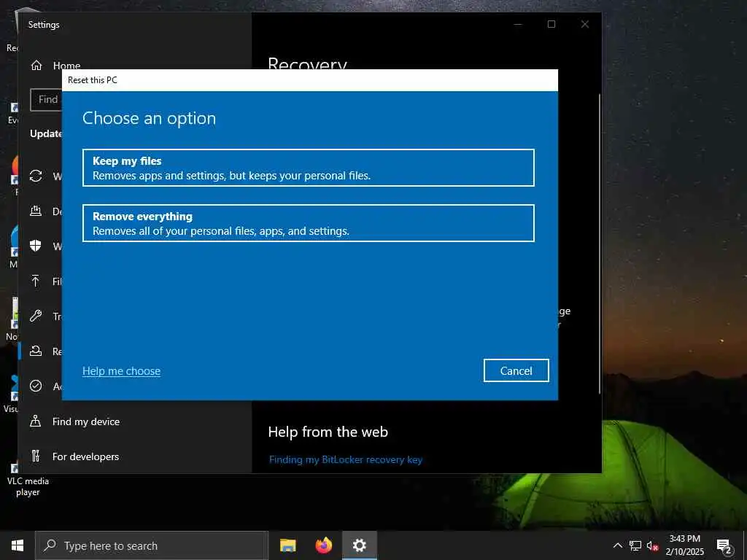Launch Firefox from the taskbar

324,545
